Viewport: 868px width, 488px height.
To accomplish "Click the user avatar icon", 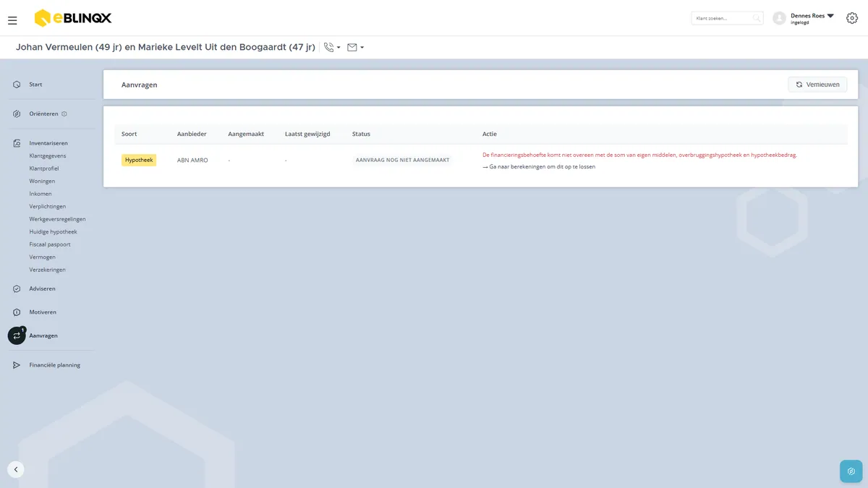I will point(779,18).
